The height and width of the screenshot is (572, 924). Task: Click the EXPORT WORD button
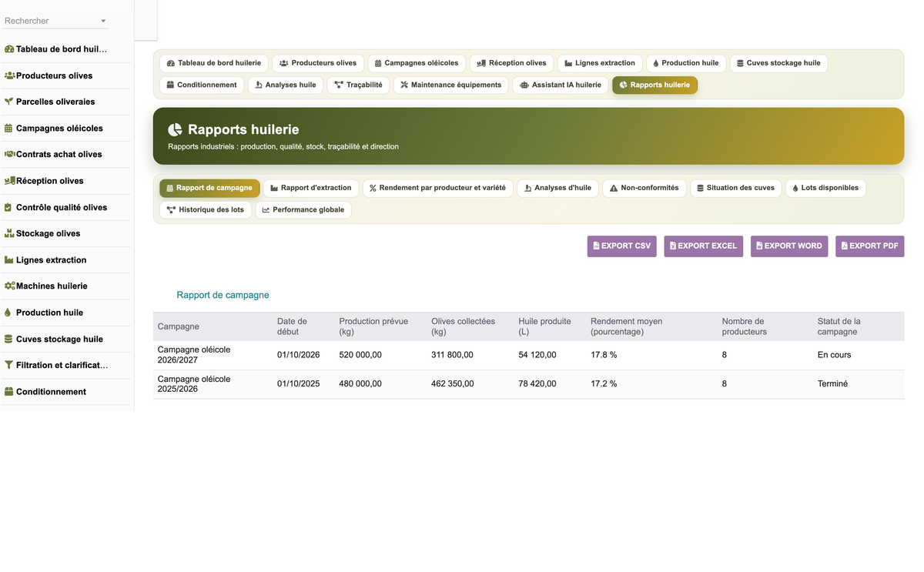[789, 246]
